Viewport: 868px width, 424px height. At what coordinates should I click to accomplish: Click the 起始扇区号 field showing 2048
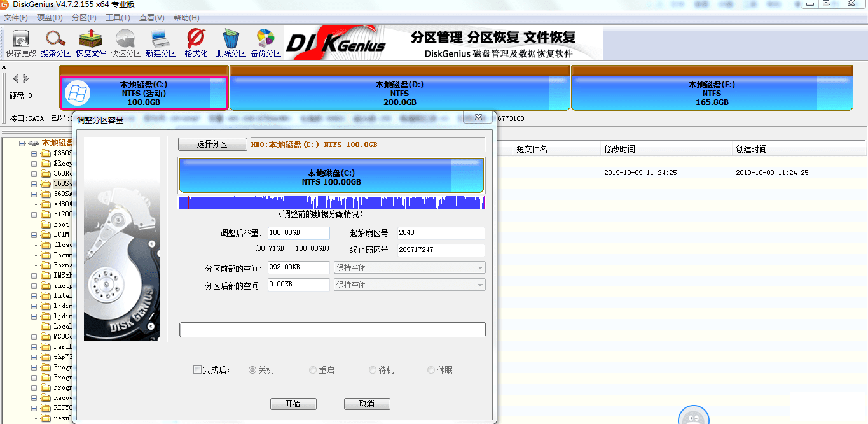coord(441,233)
